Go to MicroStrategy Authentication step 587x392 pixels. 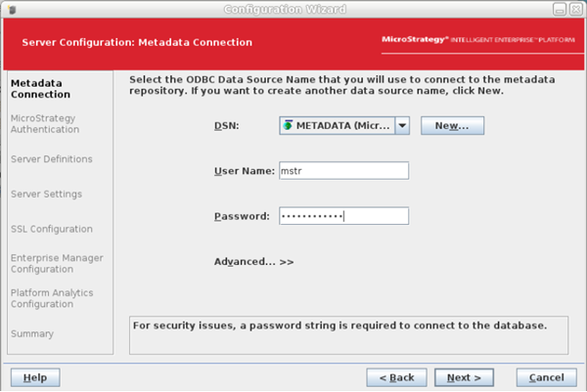click(43, 124)
